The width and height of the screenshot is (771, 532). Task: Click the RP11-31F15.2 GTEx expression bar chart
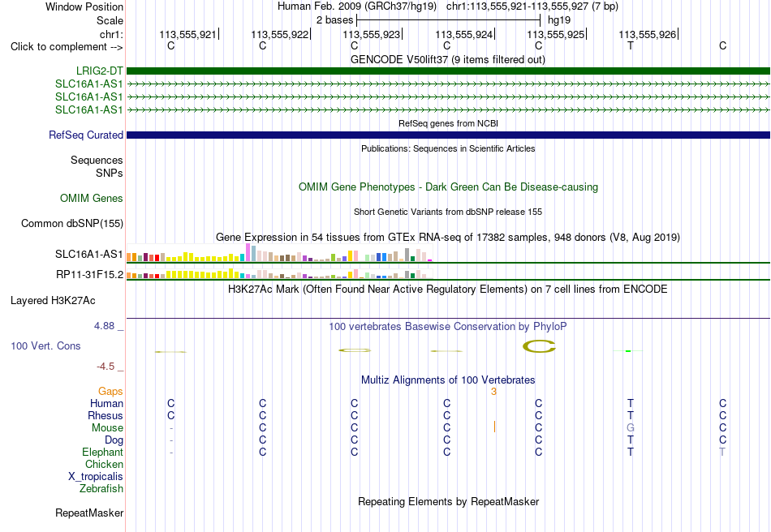(x=279, y=274)
